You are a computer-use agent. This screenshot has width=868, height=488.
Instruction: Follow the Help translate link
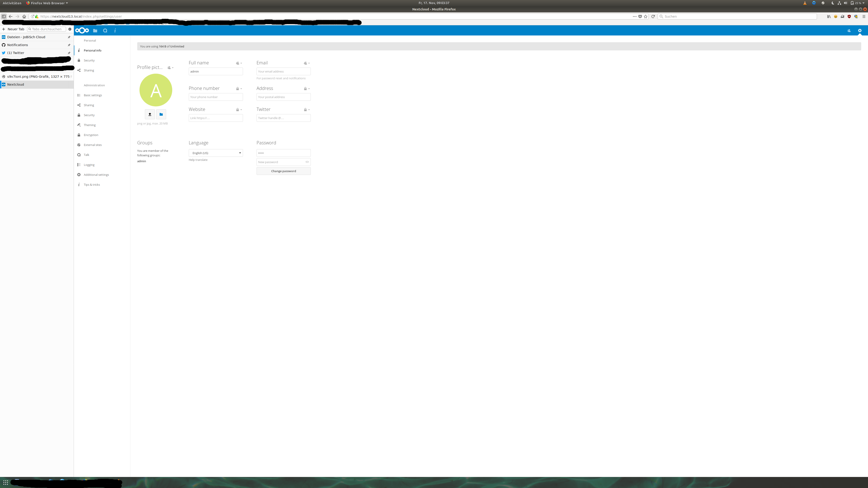tap(198, 160)
